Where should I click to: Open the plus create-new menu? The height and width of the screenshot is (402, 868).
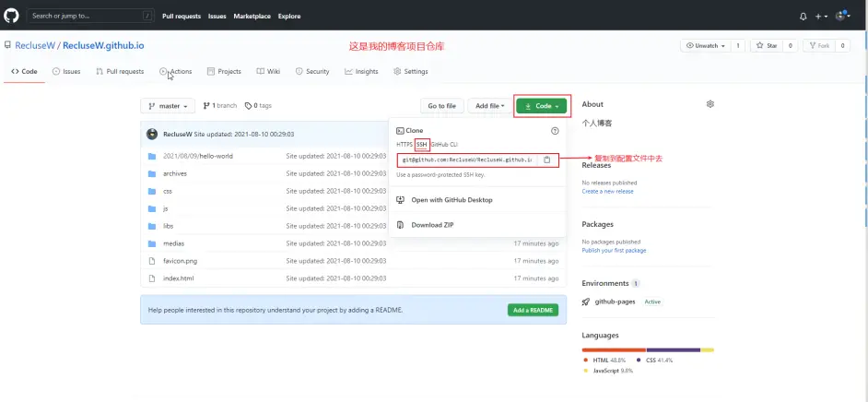(821, 17)
